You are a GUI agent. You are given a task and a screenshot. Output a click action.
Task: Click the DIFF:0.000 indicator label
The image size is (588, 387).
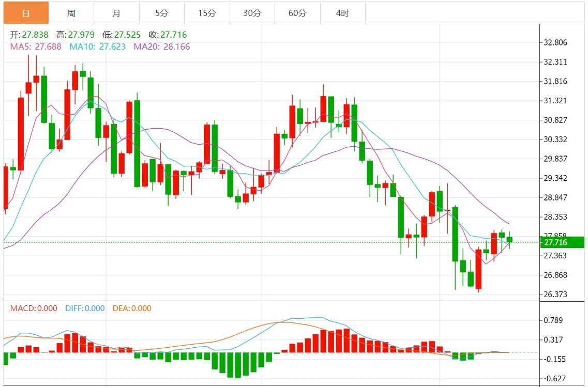pyautogui.click(x=85, y=308)
